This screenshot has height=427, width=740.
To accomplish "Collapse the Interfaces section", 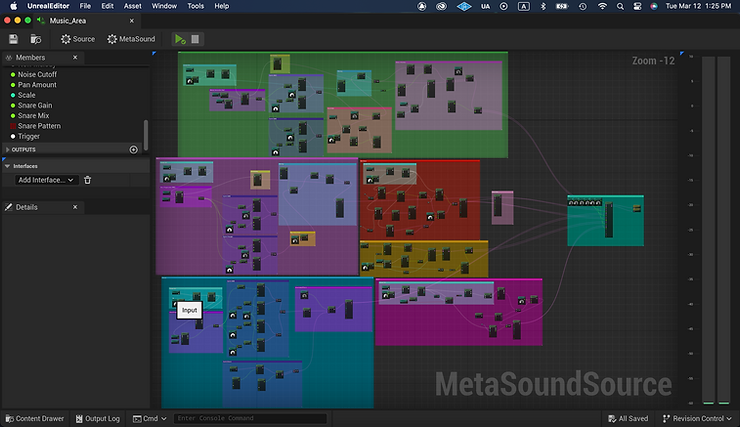I will (x=8, y=166).
